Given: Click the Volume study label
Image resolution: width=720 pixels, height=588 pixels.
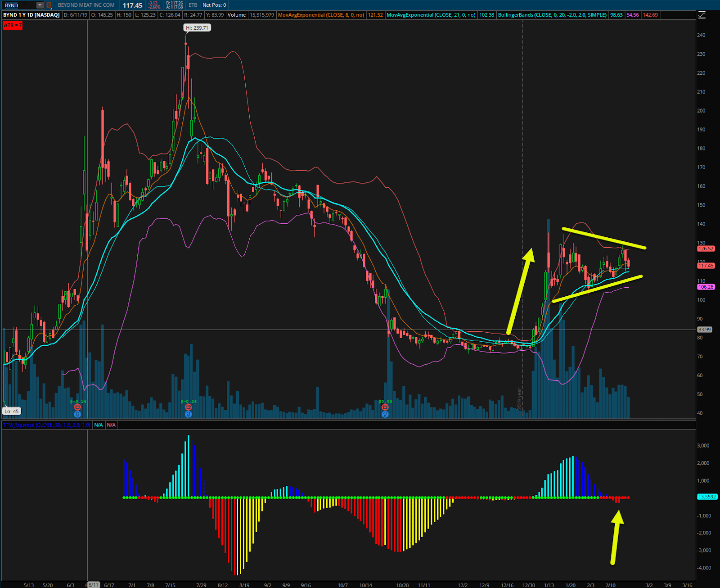Looking at the screenshot, I should coord(237,15).
